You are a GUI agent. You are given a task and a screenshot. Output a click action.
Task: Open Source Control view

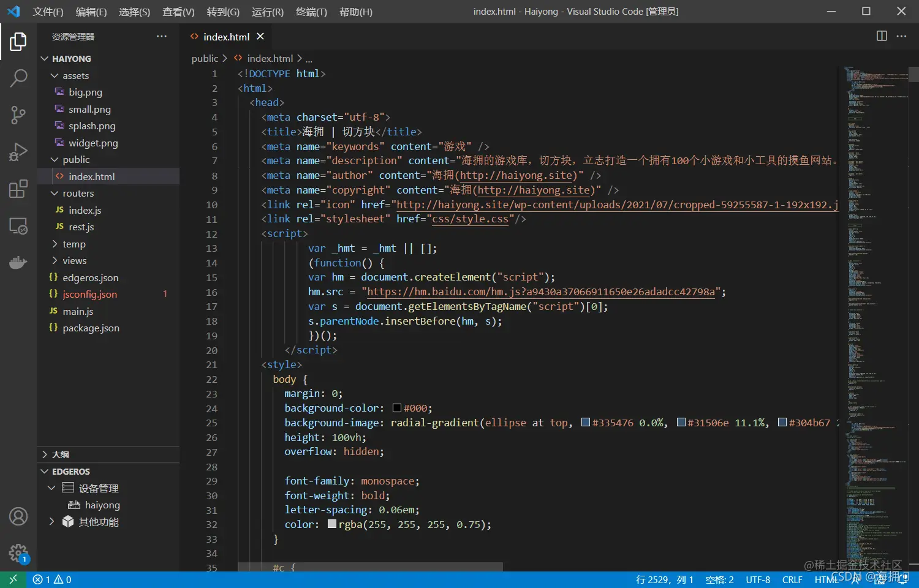[x=18, y=115]
